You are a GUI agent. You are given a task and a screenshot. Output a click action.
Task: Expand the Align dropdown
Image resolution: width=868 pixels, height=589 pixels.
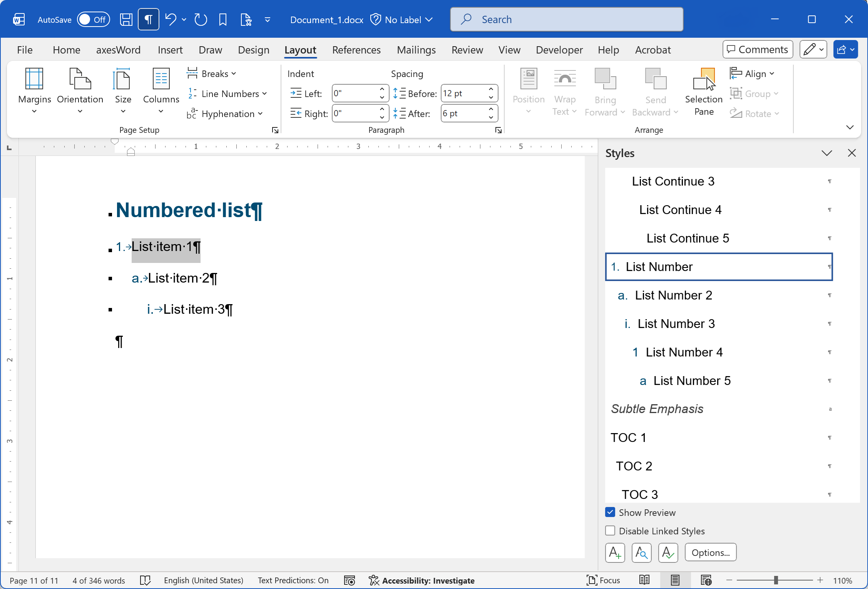[752, 74]
